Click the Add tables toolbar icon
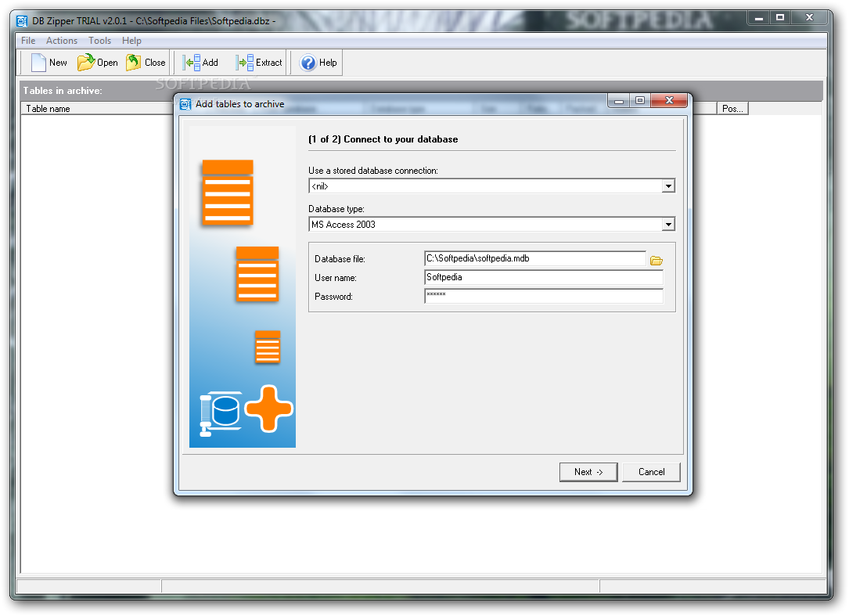Viewport: 849px width, 616px height. [191, 63]
